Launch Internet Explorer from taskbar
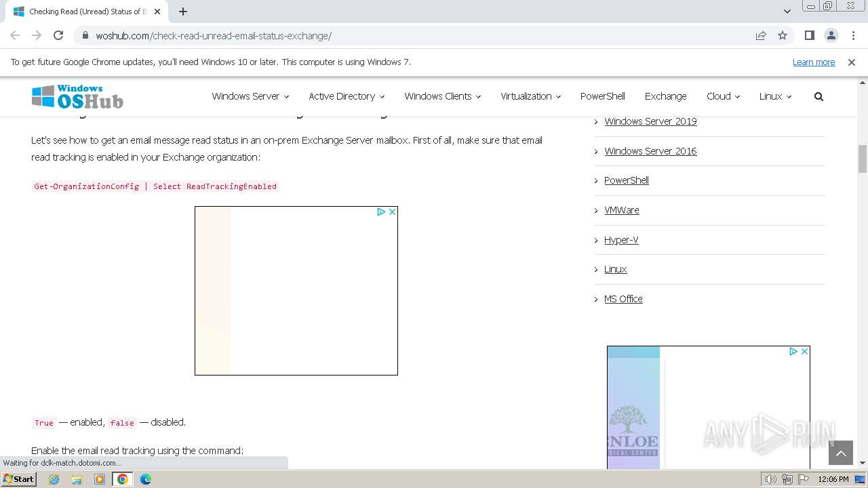Viewport: 868px width, 488px height. [54, 479]
